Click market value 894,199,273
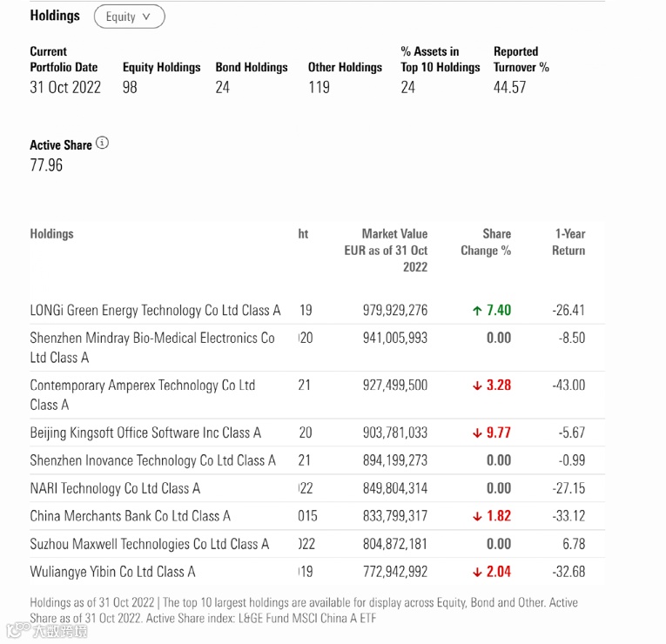 tap(395, 460)
